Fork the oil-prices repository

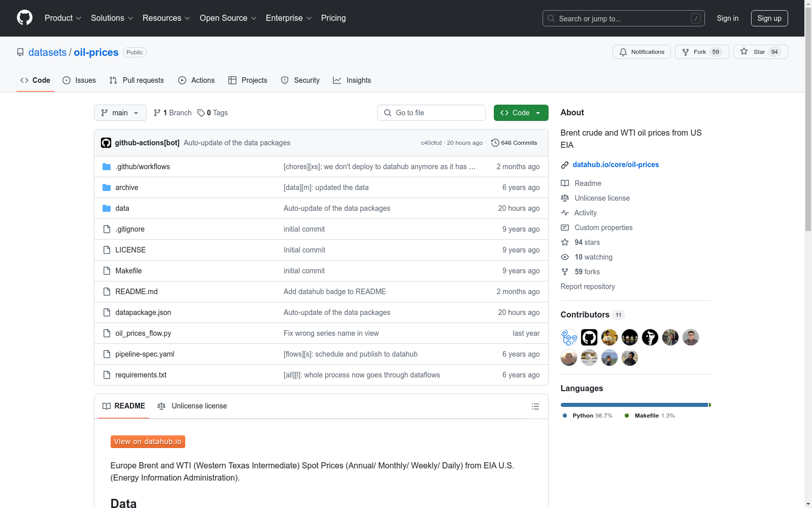702,52
